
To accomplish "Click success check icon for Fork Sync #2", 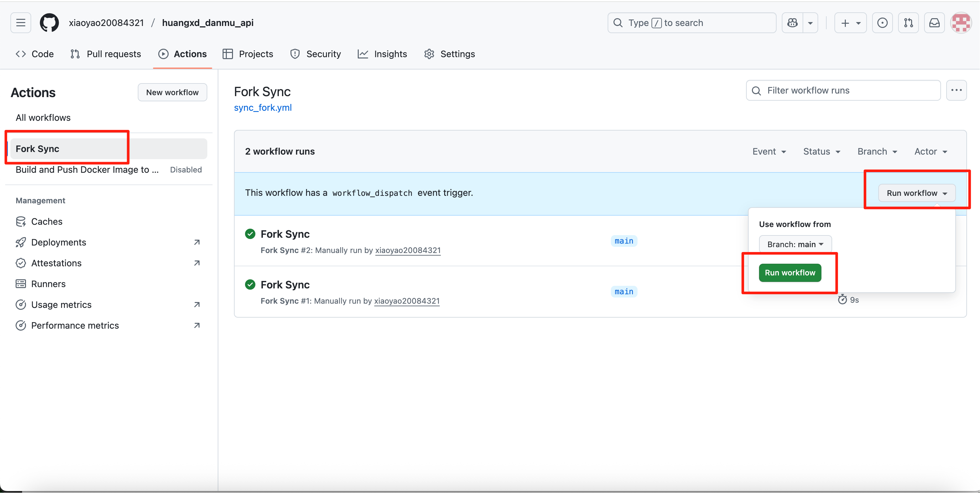I will pyautogui.click(x=250, y=234).
